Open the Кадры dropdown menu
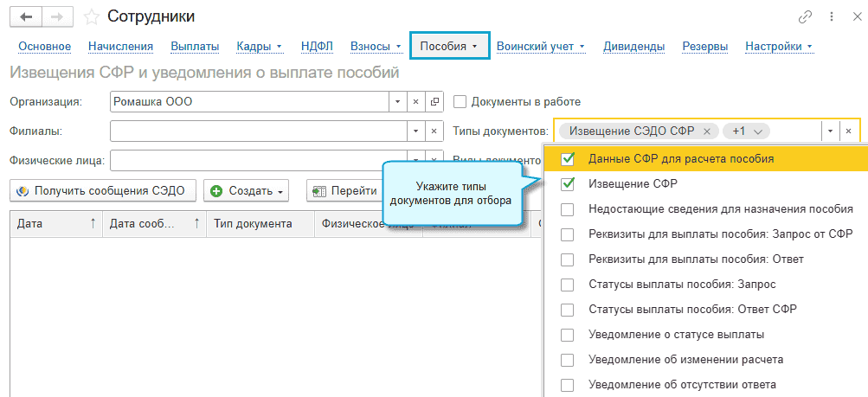Viewport: 868px width, 397px height. pos(260,47)
